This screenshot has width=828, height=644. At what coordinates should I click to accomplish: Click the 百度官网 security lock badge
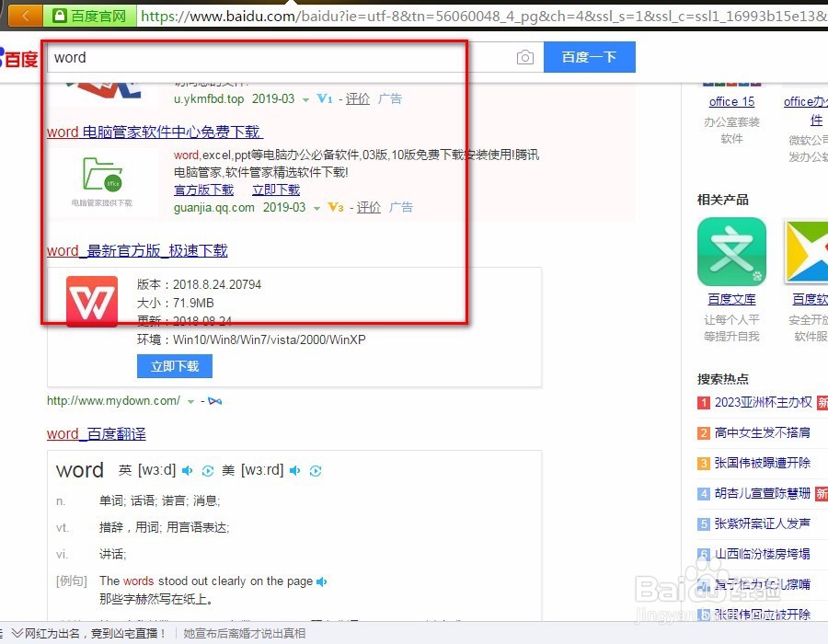point(90,16)
